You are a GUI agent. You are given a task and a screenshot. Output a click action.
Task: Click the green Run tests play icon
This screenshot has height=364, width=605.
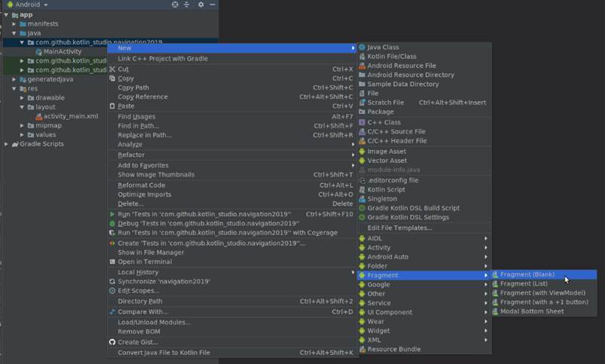(112, 214)
